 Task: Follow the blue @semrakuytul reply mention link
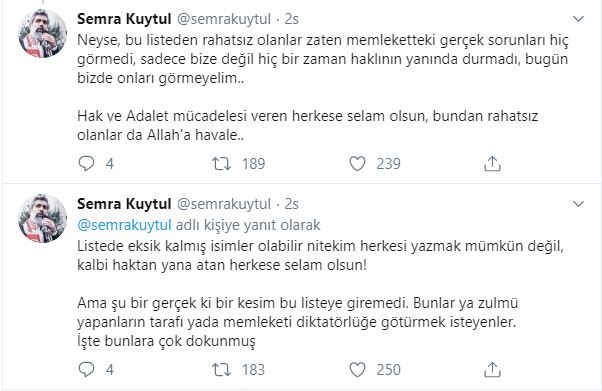[124, 225]
